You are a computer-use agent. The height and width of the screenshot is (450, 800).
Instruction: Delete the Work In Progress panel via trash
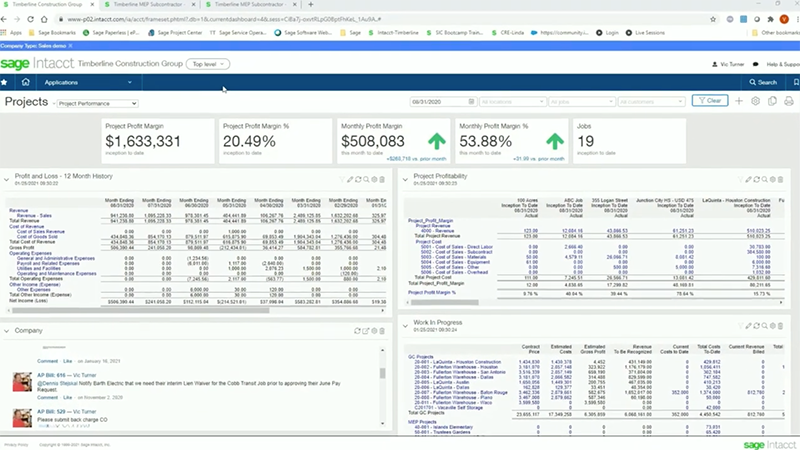click(x=780, y=326)
